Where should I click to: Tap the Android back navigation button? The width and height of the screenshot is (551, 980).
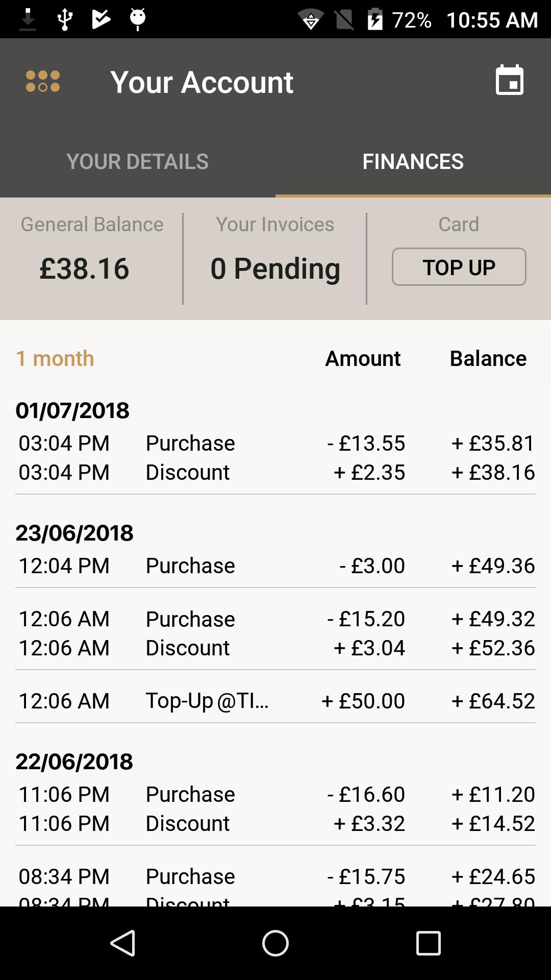click(x=123, y=943)
